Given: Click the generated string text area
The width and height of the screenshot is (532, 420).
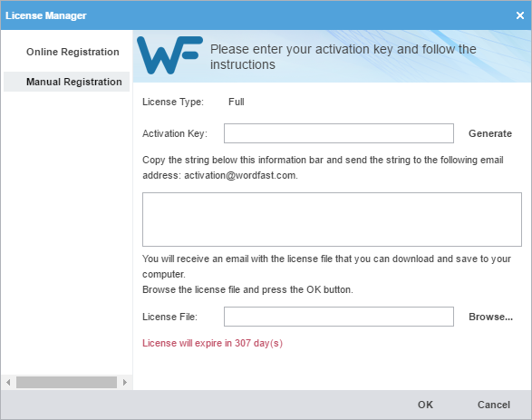Looking at the screenshot, I should click(x=332, y=220).
